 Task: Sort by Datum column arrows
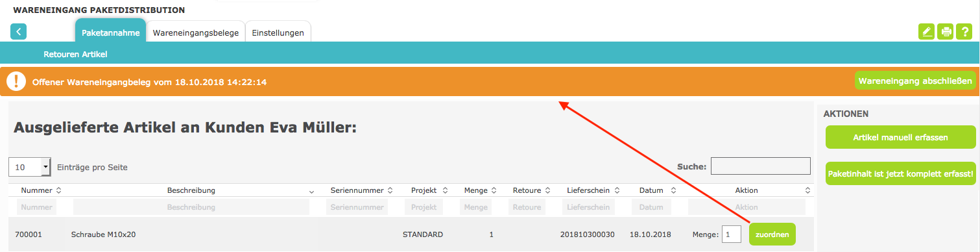coord(674,190)
